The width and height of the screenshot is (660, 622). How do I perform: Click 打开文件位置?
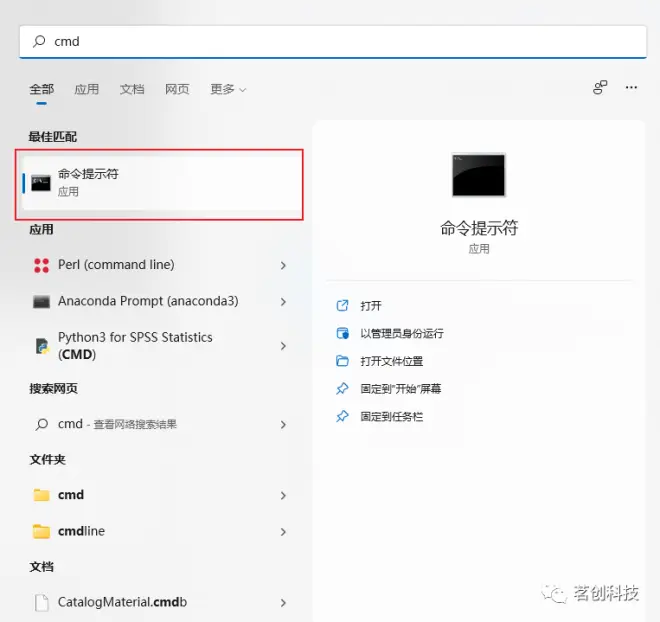pos(392,362)
